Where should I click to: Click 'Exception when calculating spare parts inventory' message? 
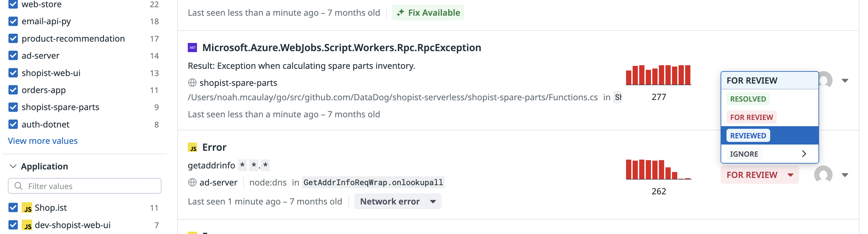316,66
